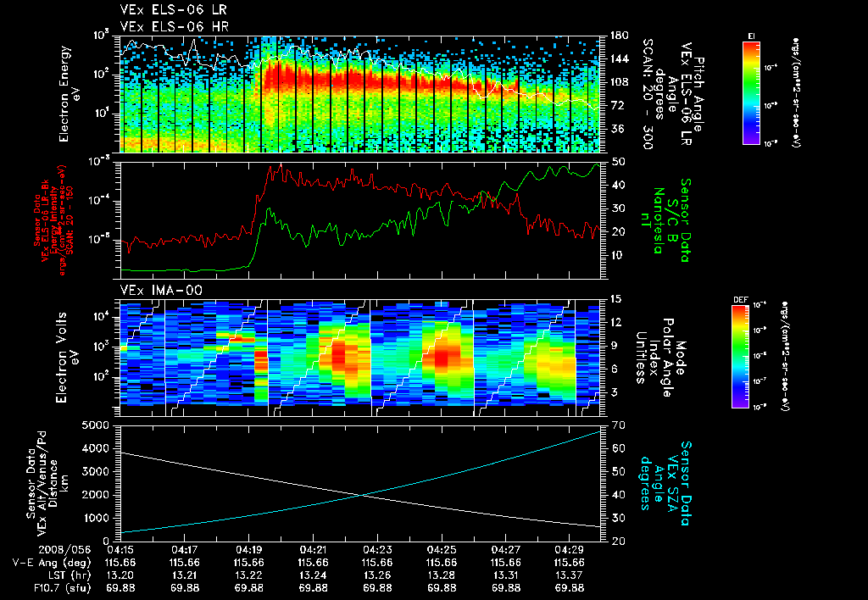Click the '12' polar angle index tick

point(618,323)
